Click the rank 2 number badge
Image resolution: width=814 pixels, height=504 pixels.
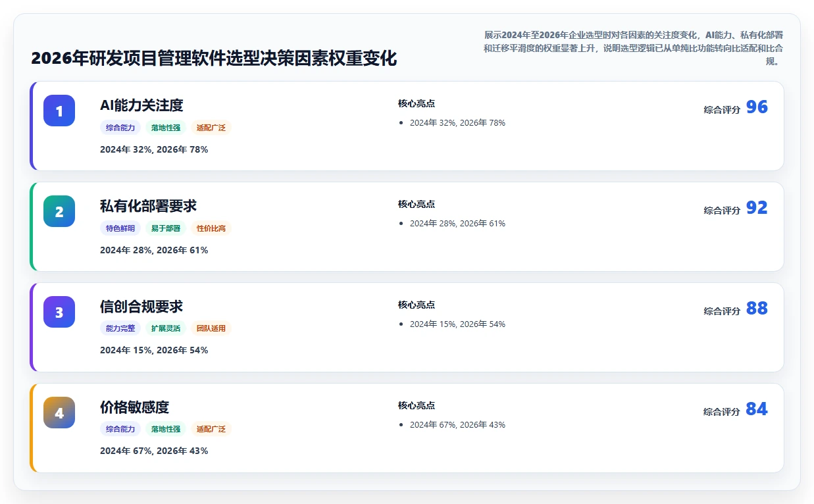(x=59, y=211)
